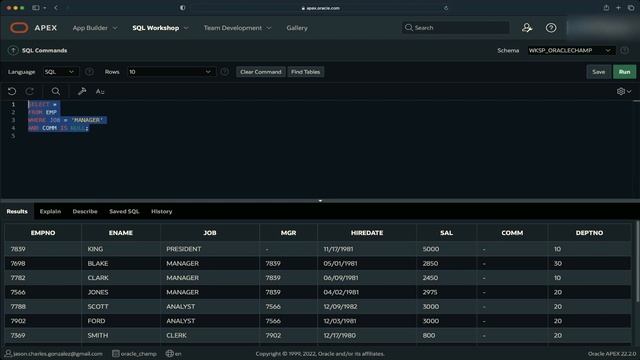
Task: Select the BLAKE name cell
Action: pyautogui.click(x=121, y=264)
